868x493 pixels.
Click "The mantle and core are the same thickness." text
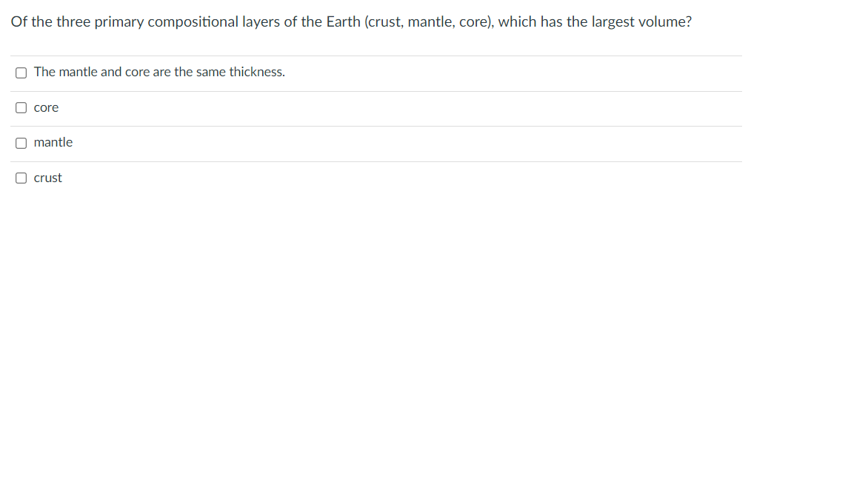159,72
